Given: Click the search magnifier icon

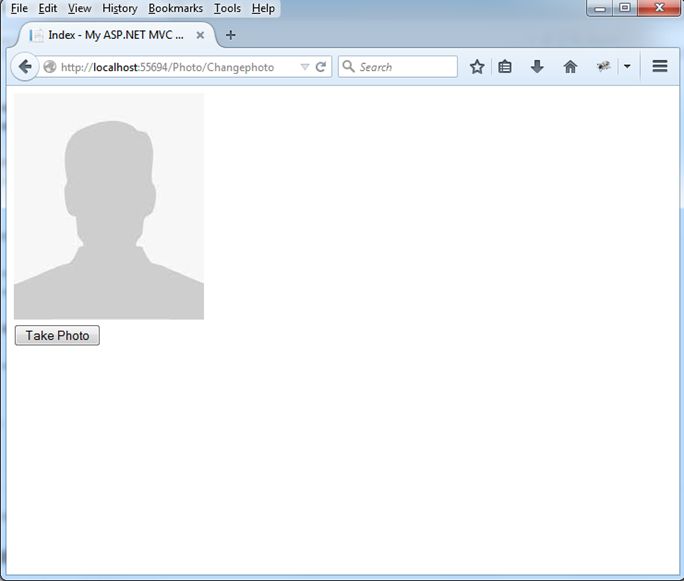Looking at the screenshot, I should [348, 67].
